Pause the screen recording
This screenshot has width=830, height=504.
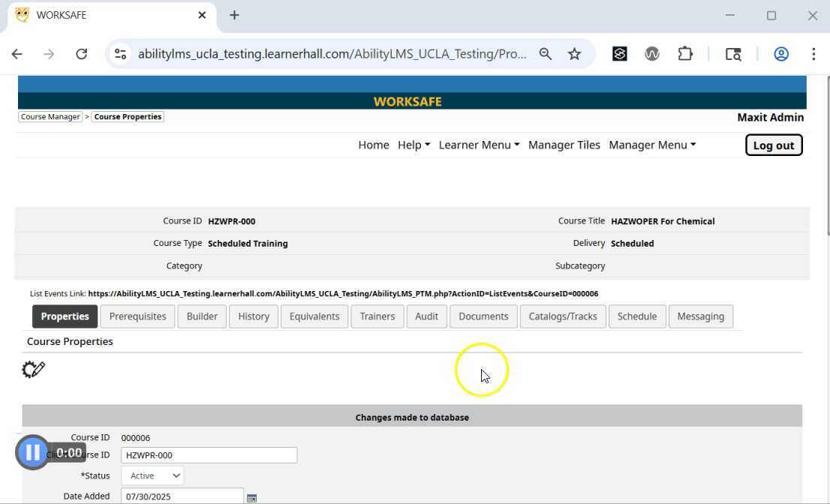[32, 452]
